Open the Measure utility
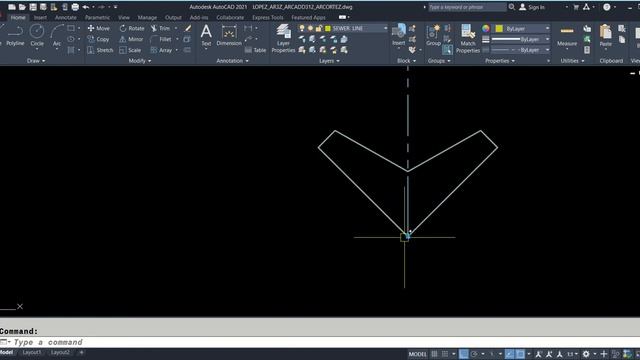The image size is (640, 360). click(x=567, y=36)
